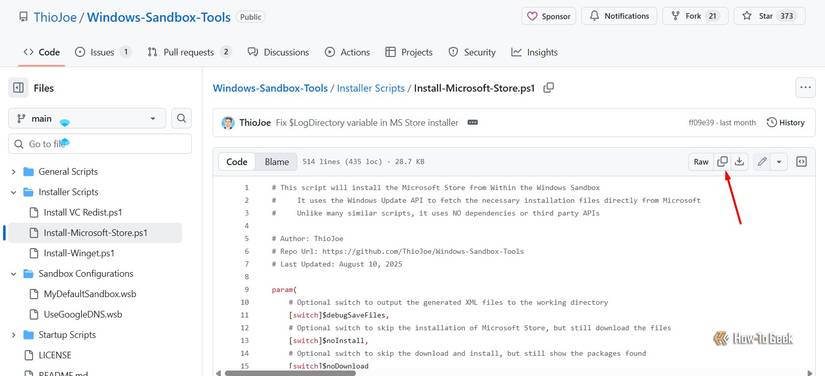
Task: Open ThioJoe avatar profile
Action: (228, 123)
